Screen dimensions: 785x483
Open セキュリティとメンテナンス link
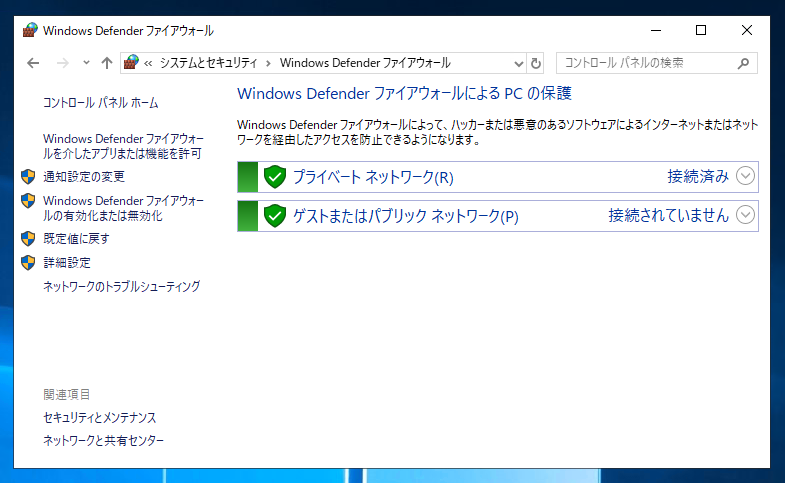[100, 417]
